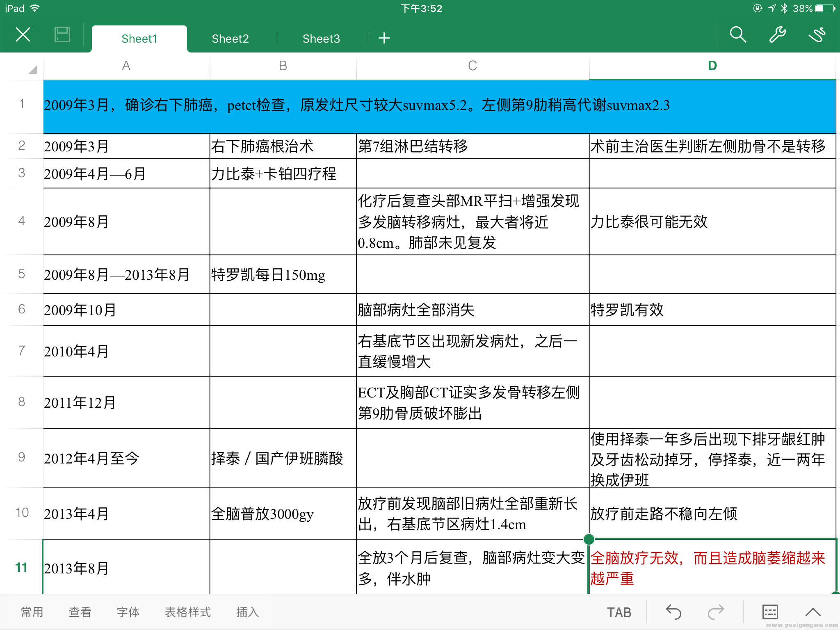Tap selection handle at cell D11 corner
The image size is (840, 630).
(589, 539)
